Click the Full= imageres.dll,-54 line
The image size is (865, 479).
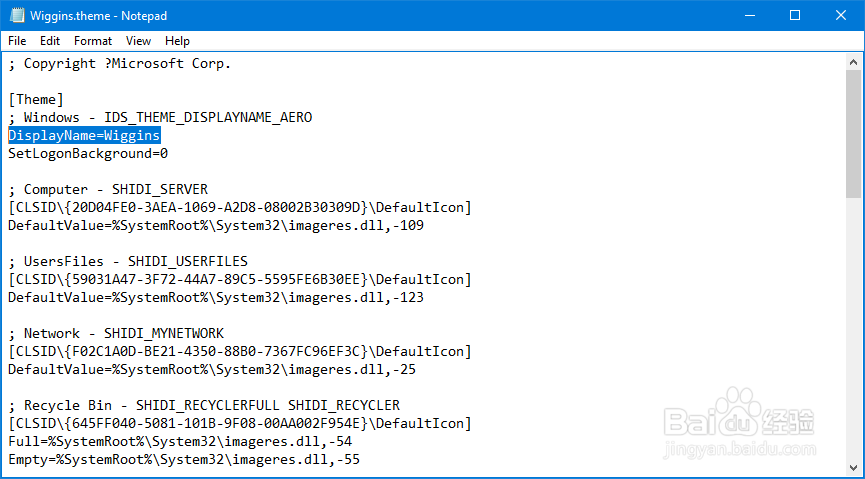(x=180, y=441)
